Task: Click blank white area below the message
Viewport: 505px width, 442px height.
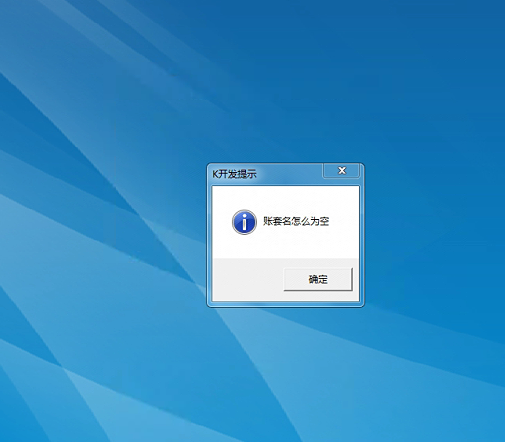Action: click(x=286, y=246)
